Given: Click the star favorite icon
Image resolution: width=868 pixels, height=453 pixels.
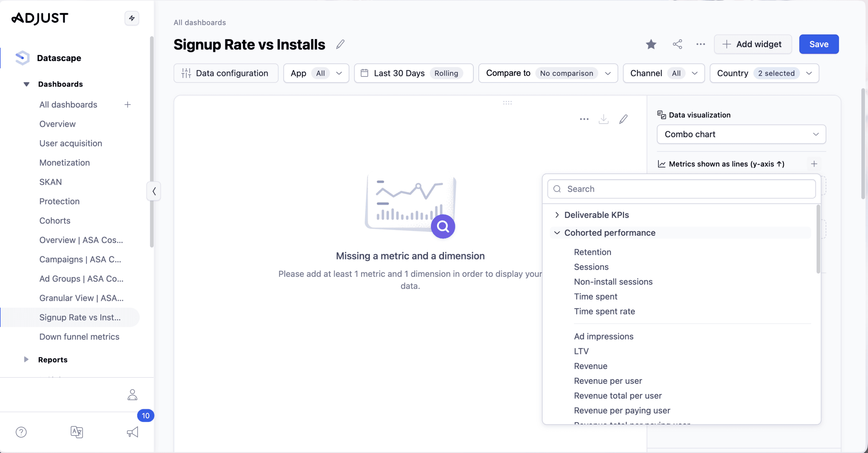Looking at the screenshot, I should (x=651, y=44).
